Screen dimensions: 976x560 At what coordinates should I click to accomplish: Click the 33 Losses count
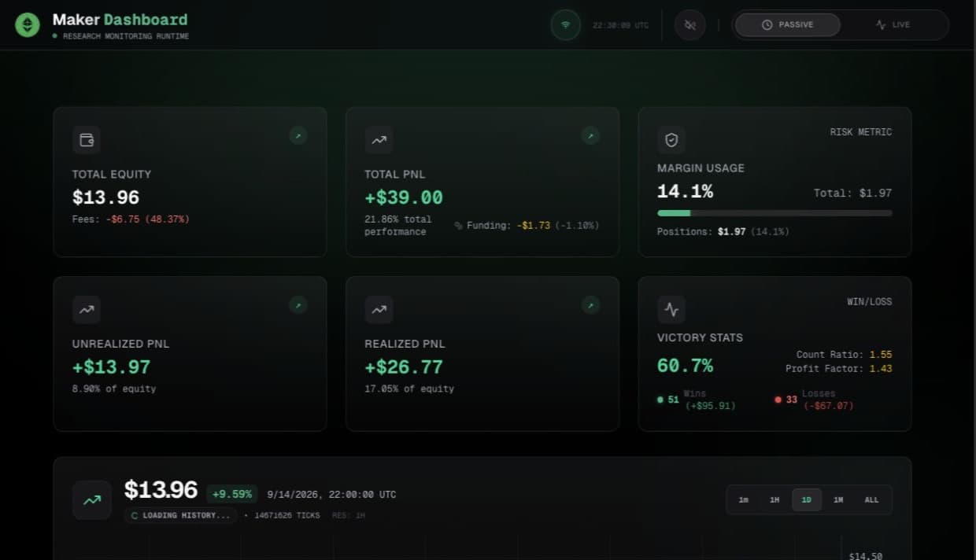point(791,400)
